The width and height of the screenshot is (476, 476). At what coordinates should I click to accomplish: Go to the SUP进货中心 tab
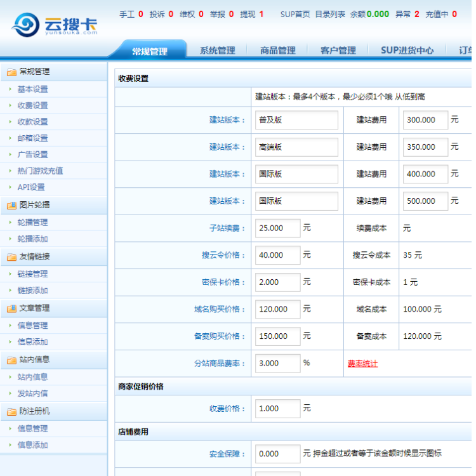tap(407, 50)
